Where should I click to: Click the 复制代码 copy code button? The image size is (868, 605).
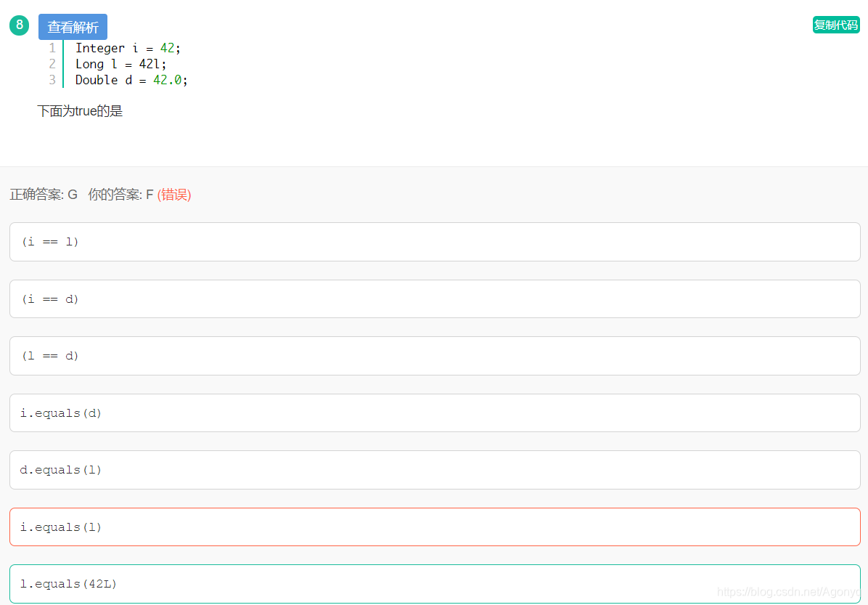pyautogui.click(x=836, y=25)
